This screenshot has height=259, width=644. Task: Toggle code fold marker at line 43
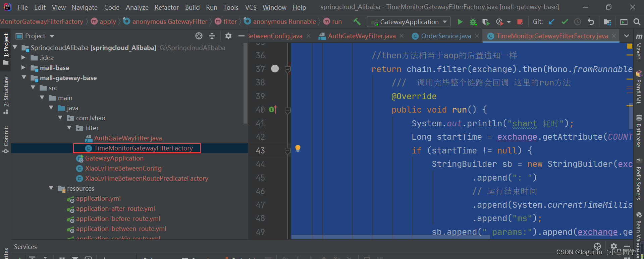[287, 151]
